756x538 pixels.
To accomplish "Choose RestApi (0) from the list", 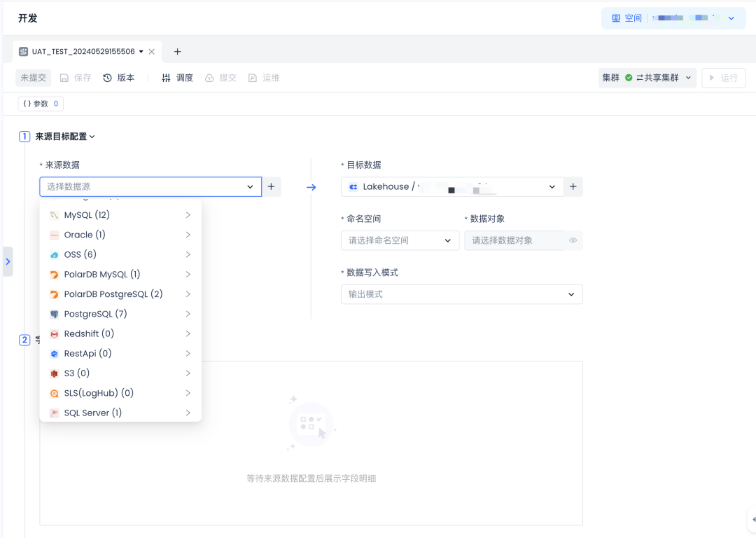I will pyautogui.click(x=120, y=354).
